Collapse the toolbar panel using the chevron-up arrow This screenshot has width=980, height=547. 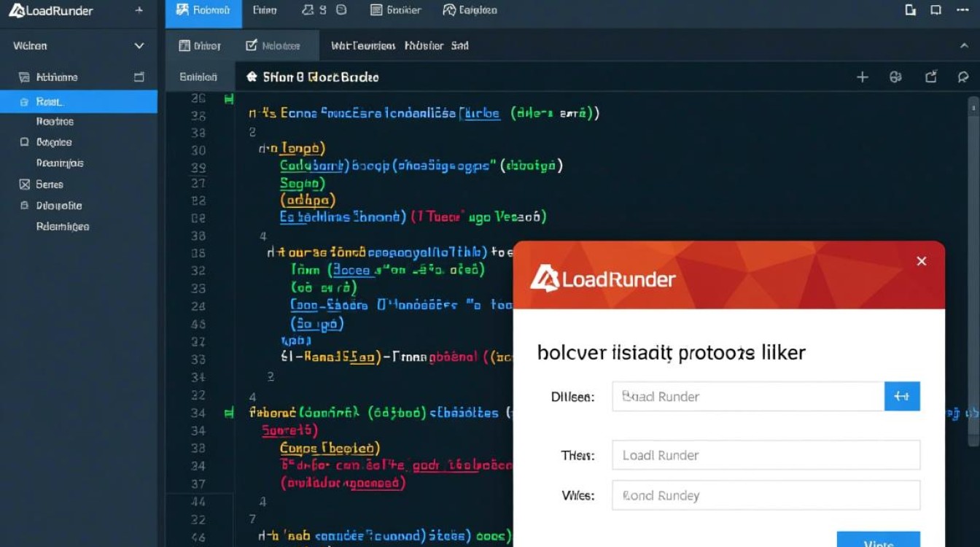pyautogui.click(x=962, y=45)
